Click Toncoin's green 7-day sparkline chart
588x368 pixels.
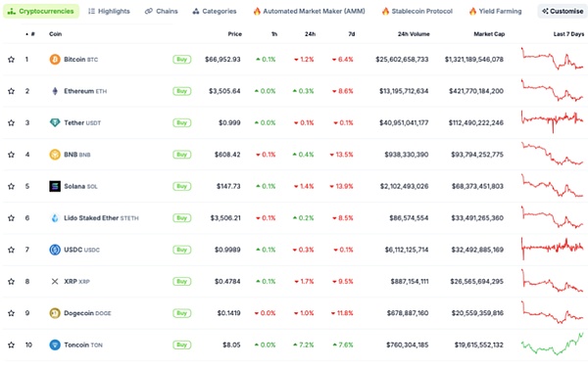[x=553, y=344]
